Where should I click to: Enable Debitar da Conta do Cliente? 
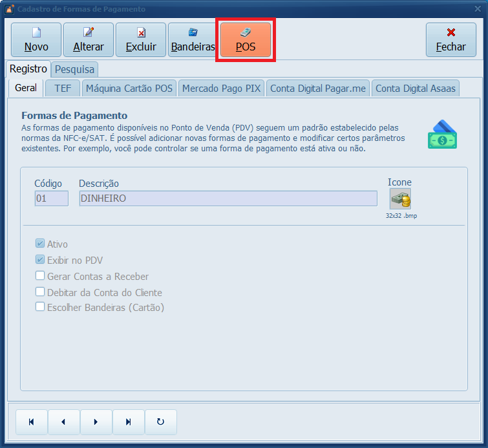click(x=40, y=292)
